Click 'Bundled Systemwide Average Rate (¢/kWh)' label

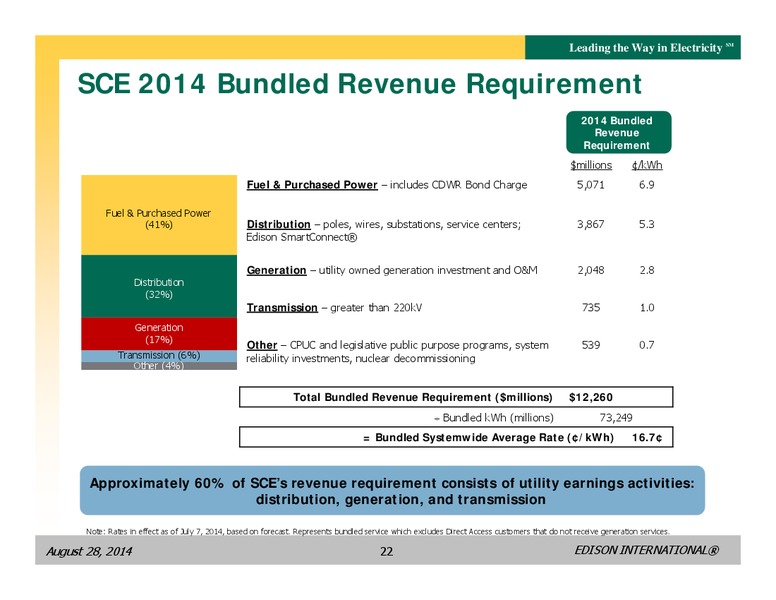point(494,438)
